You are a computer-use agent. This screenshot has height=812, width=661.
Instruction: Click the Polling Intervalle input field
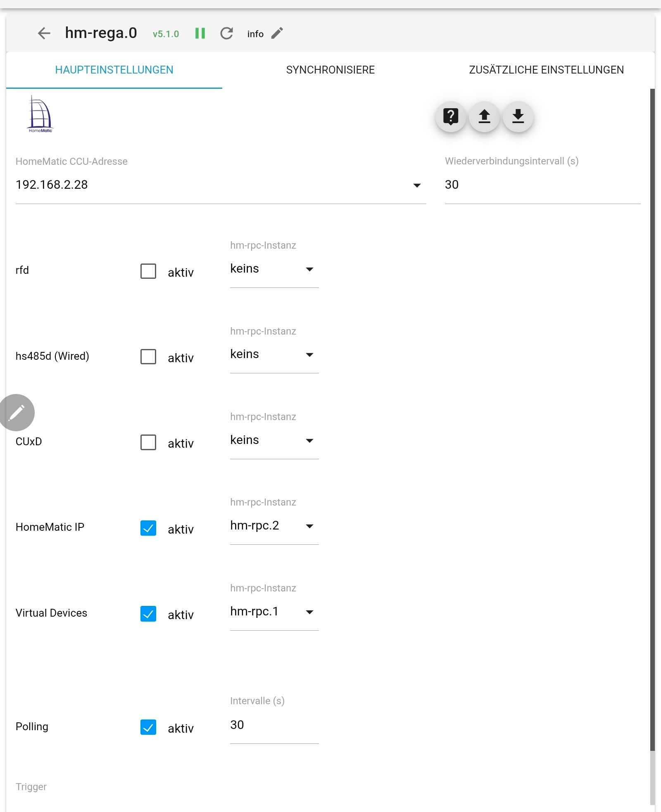pyautogui.click(x=274, y=725)
